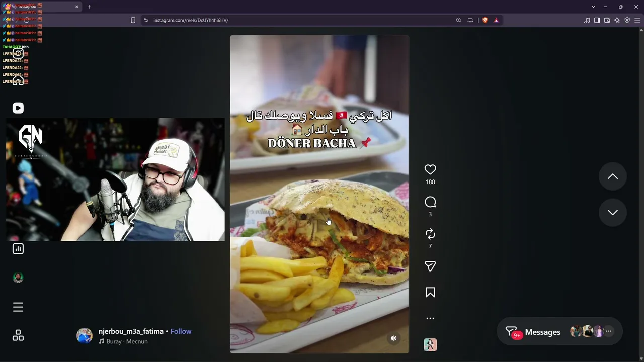Mute the reel with the speaker button

coord(394,338)
